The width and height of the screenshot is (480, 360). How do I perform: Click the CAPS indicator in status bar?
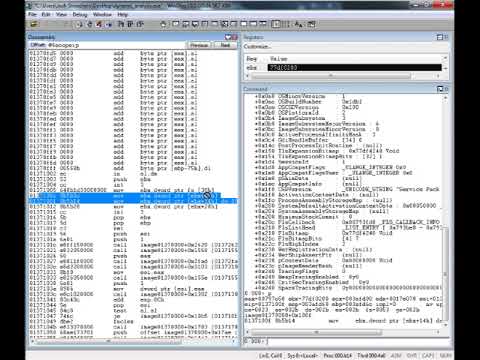[x=428, y=356]
